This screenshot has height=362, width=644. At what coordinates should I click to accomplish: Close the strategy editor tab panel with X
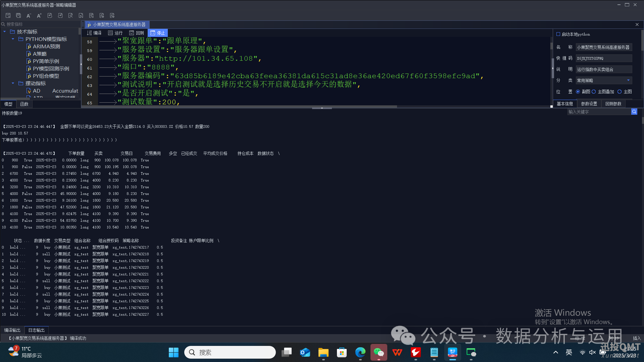(637, 24)
